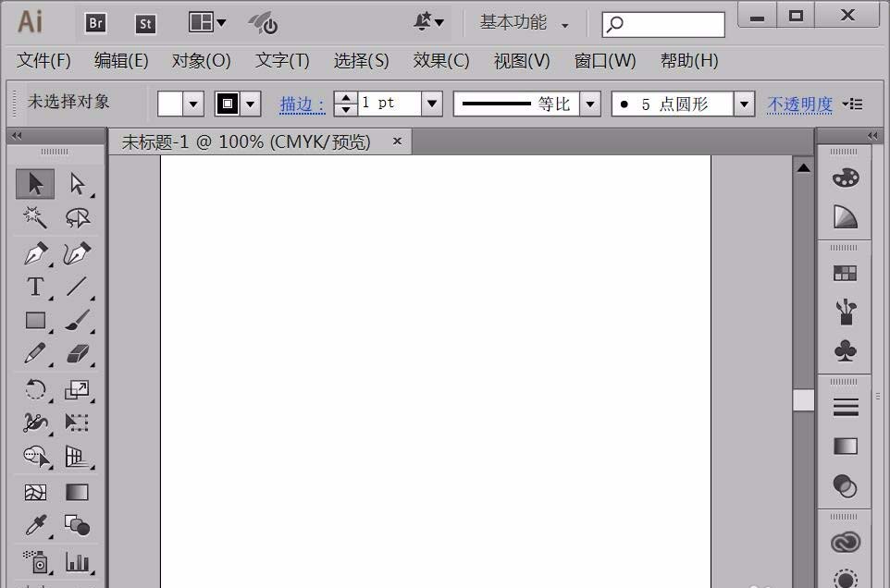Select the Scale tool

coord(77,389)
